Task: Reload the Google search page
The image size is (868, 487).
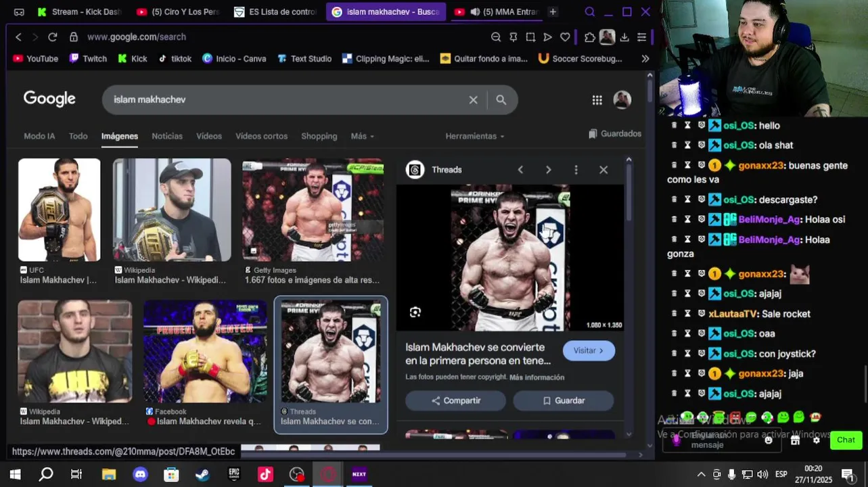Action: coord(52,37)
